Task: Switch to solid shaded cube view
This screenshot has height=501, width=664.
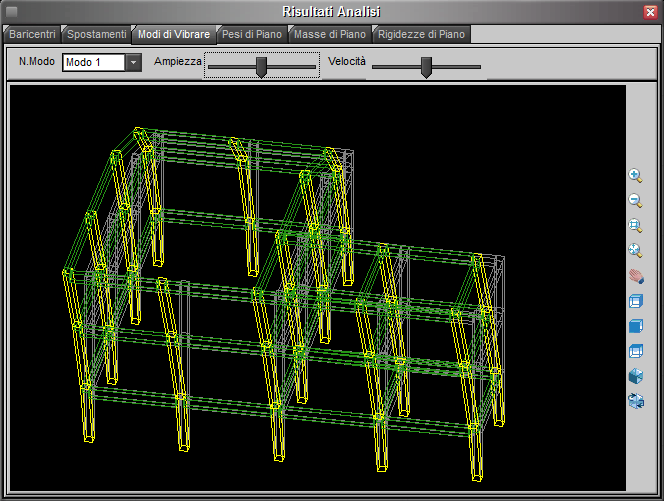Action: pos(635,325)
